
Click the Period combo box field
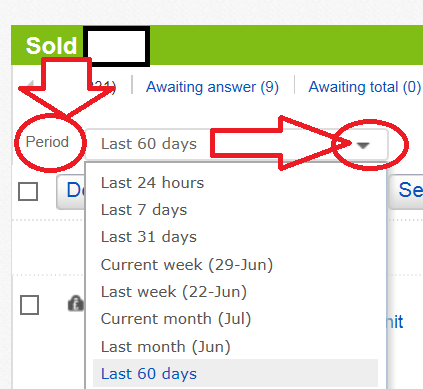pyautogui.click(x=236, y=145)
